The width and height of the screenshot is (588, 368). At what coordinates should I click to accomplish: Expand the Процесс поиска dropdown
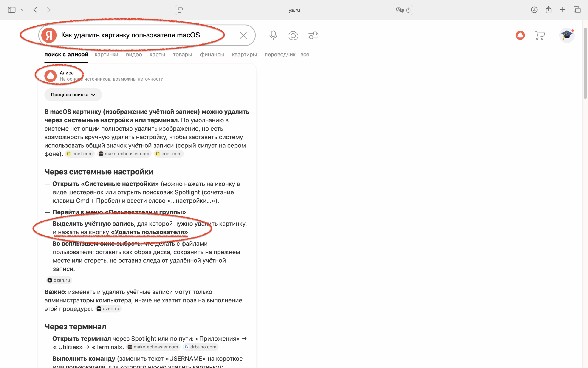pos(73,95)
